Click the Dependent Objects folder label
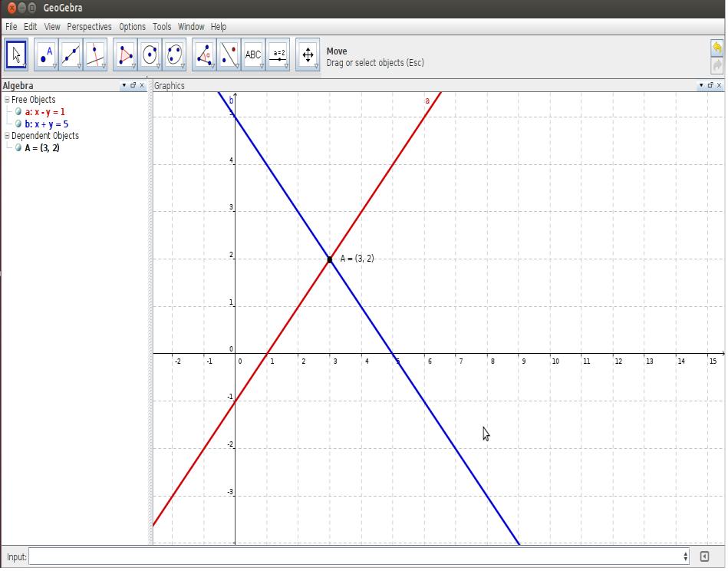The height and width of the screenshot is (571, 728). click(x=45, y=136)
